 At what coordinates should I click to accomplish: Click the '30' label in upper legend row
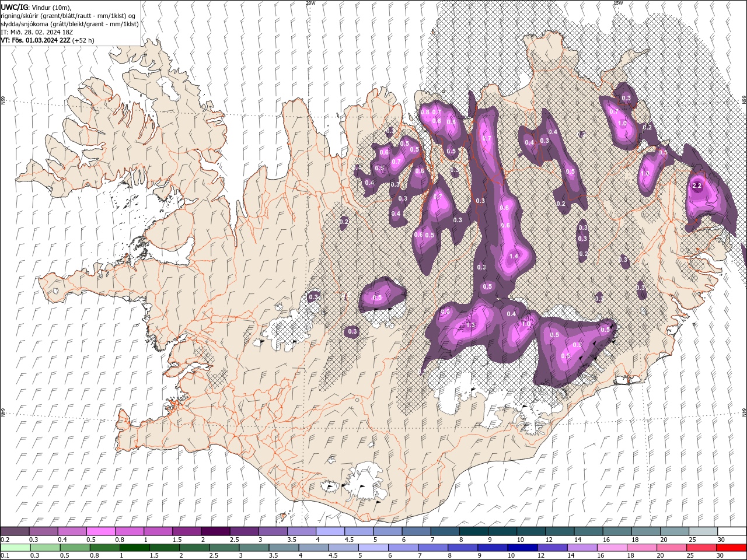721,540
